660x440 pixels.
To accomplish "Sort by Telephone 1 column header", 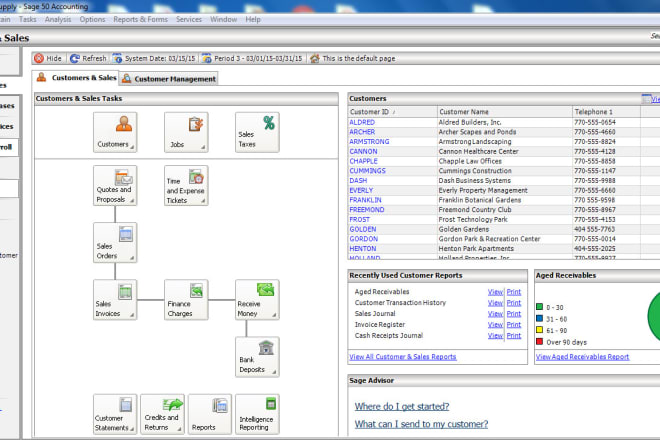I will tap(607, 112).
